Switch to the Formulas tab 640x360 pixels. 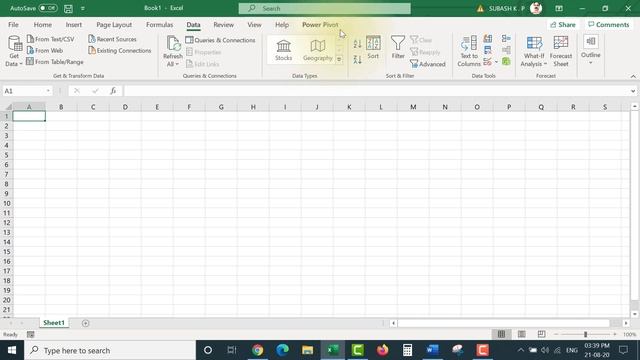[159, 25]
